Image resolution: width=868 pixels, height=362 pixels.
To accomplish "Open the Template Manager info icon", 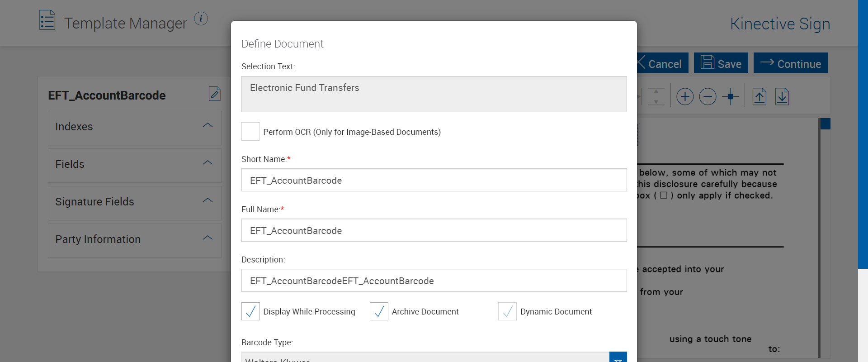I will [201, 19].
